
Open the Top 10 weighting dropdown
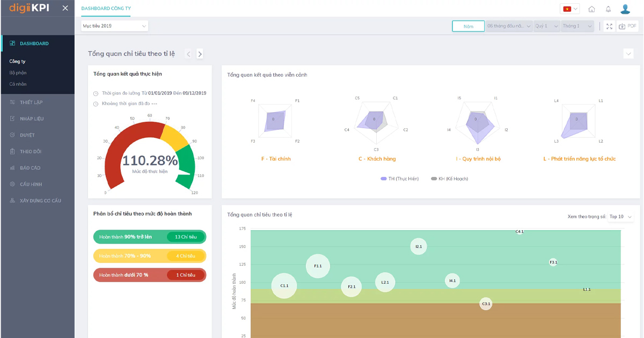(x=621, y=217)
